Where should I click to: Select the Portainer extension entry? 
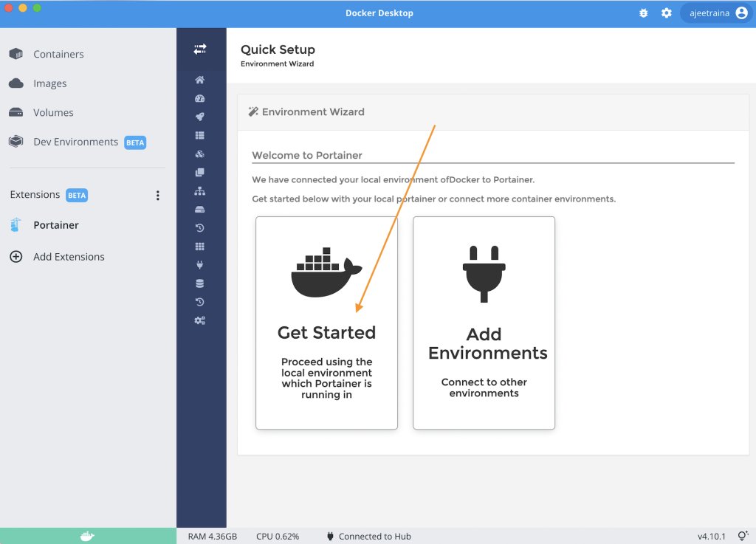[56, 225]
